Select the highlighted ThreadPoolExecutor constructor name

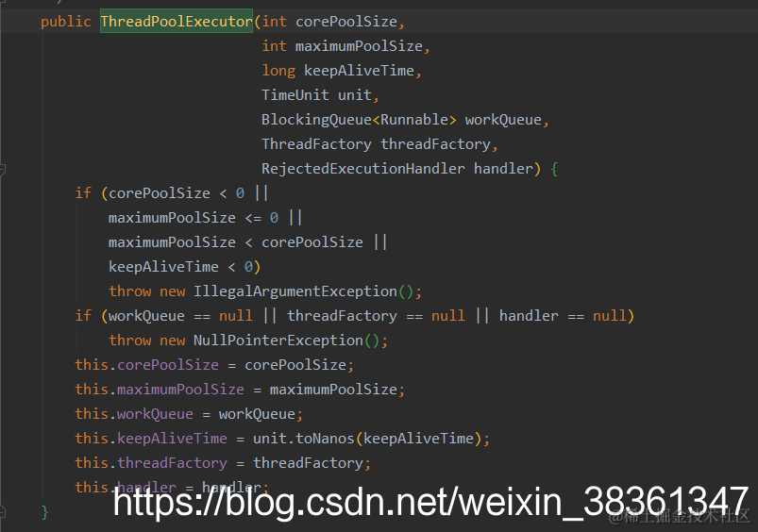(x=177, y=22)
